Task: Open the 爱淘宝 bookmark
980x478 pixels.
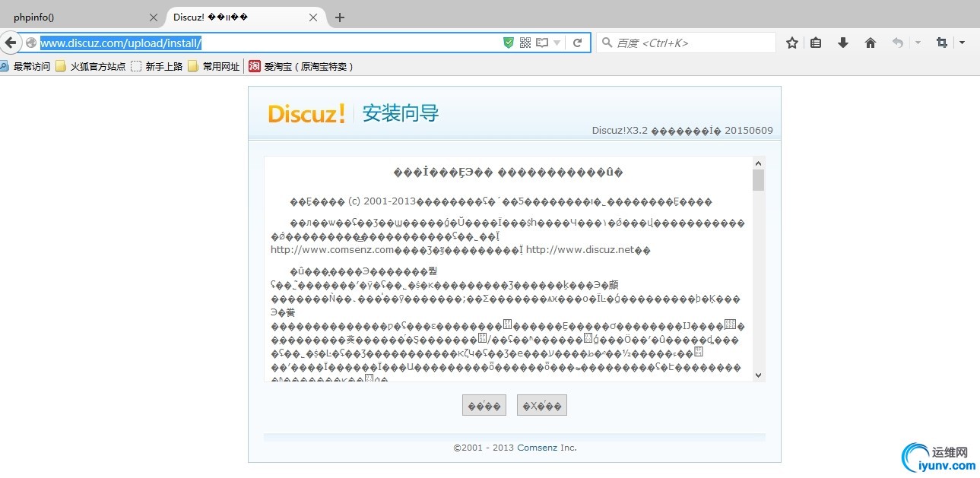Action: coord(301,67)
